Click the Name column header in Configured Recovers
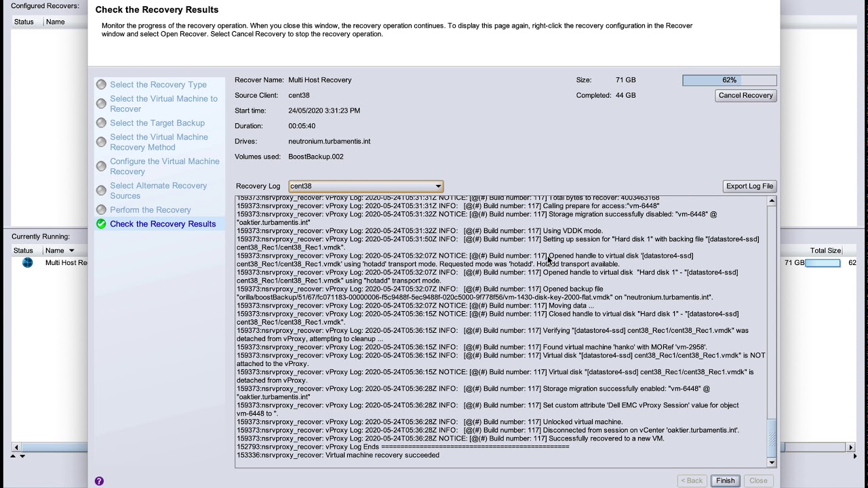Viewport: 868px width, 488px height. (x=56, y=22)
